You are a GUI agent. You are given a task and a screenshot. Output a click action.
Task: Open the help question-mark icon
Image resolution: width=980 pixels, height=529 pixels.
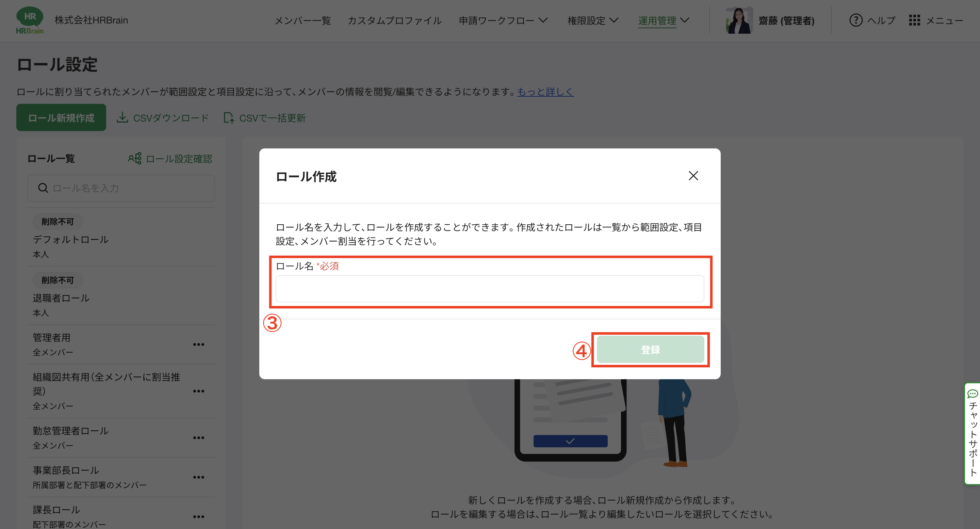[x=855, y=20]
